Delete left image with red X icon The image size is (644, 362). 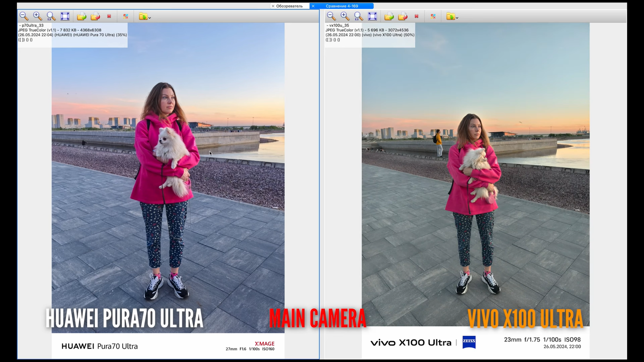pyautogui.click(x=109, y=16)
